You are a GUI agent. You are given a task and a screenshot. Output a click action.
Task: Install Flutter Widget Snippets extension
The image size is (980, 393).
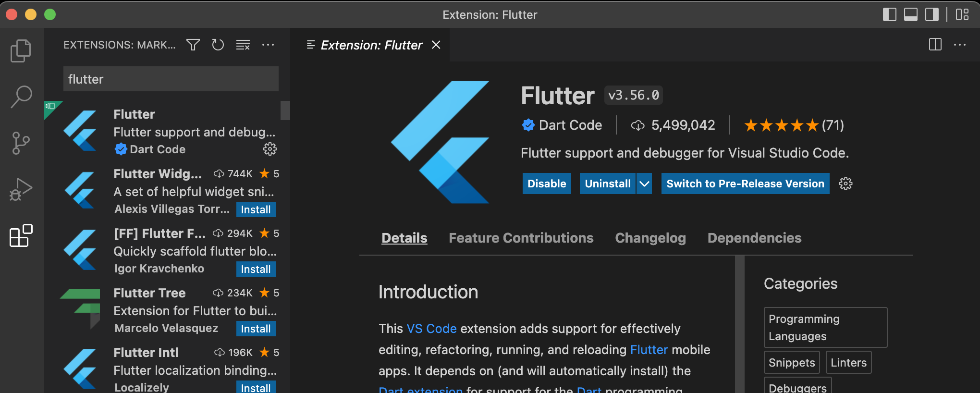256,209
